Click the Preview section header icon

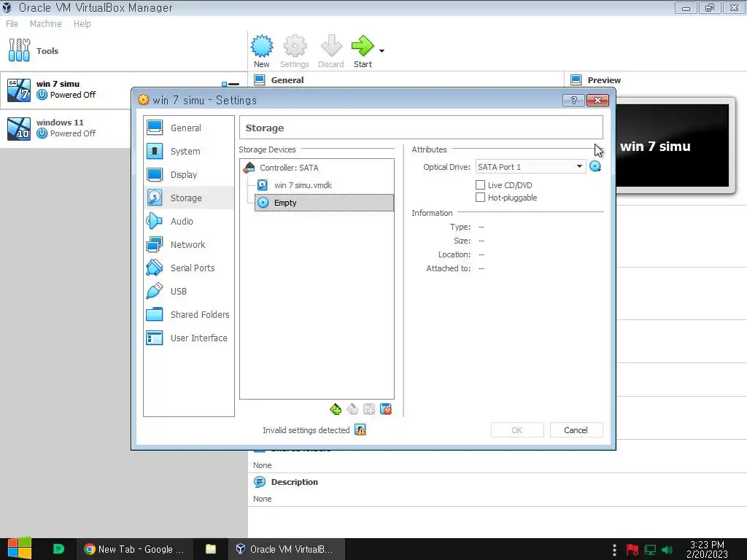click(x=576, y=80)
